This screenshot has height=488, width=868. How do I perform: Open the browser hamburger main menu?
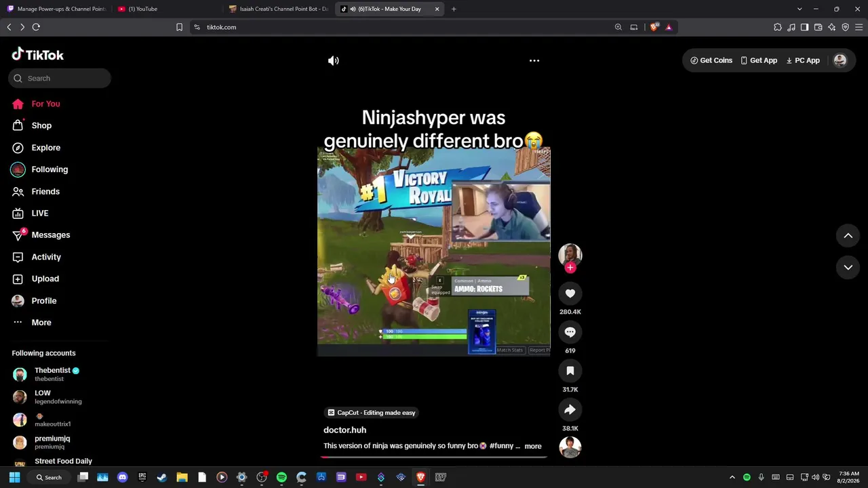[x=859, y=27]
